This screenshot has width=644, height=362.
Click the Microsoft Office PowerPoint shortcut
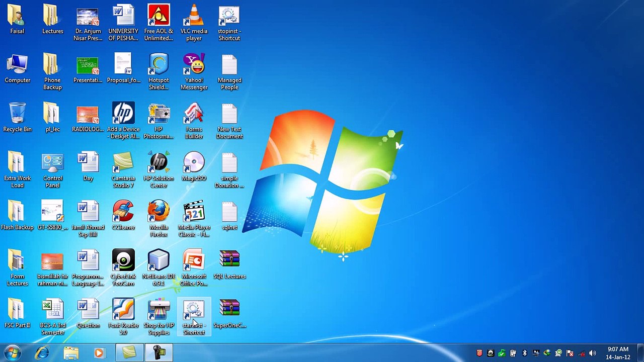click(x=194, y=268)
